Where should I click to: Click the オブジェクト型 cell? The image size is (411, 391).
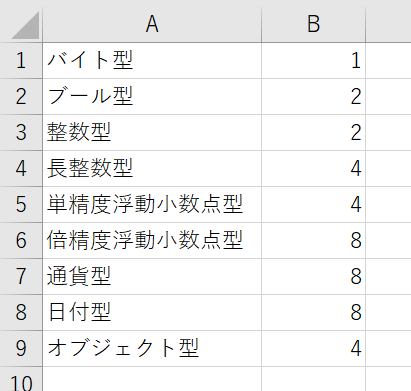coord(152,348)
